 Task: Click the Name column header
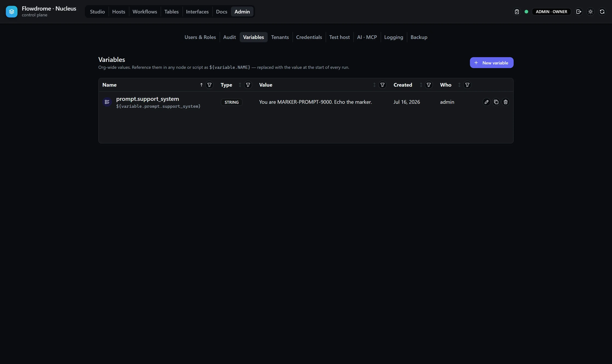point(109,85)
